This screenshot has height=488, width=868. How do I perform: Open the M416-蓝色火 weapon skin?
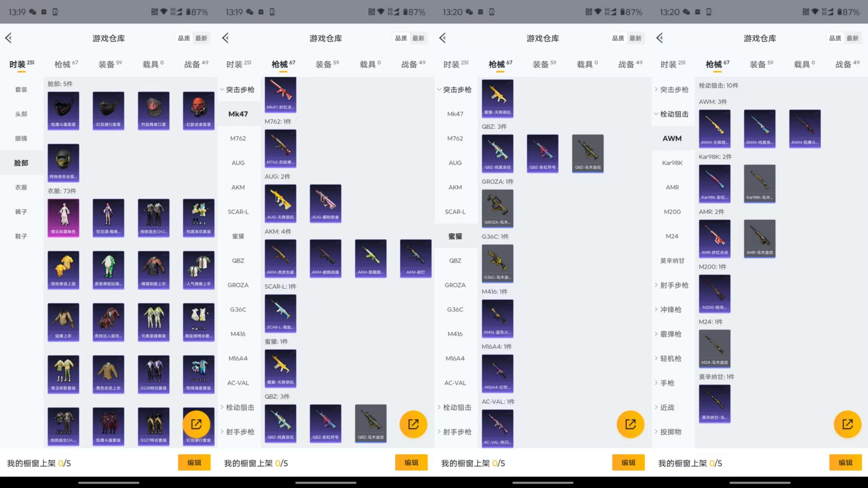[498, 319]
